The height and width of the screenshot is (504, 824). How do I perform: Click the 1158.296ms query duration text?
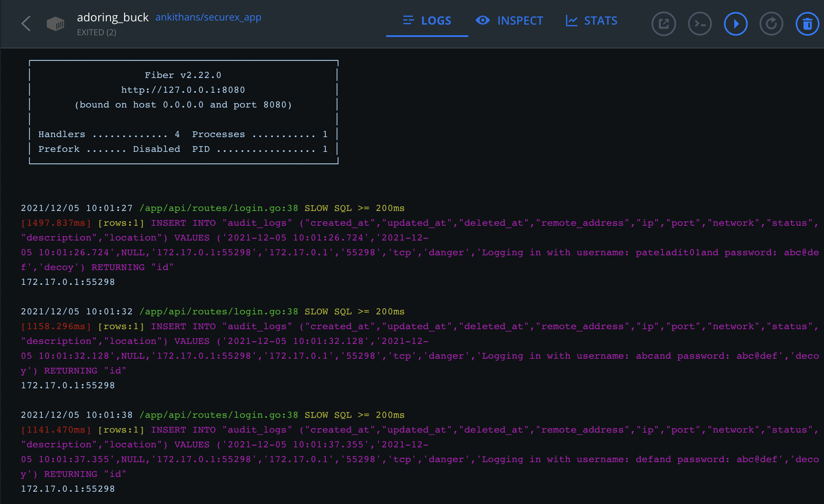point(56,326)
